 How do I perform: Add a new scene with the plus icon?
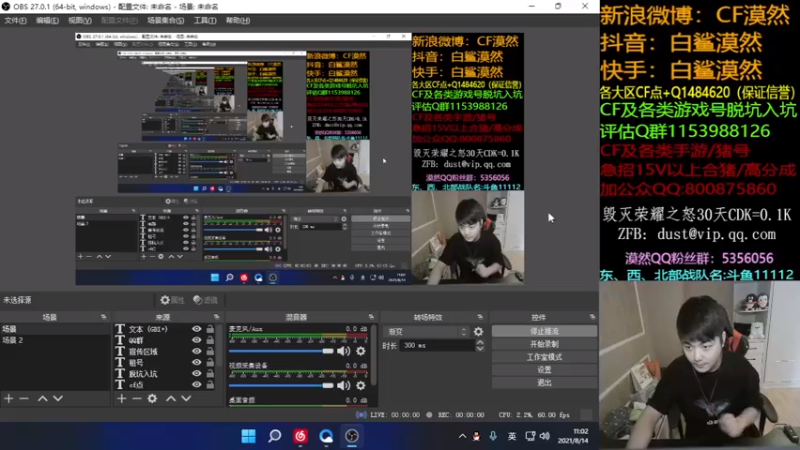coord(9,398)
